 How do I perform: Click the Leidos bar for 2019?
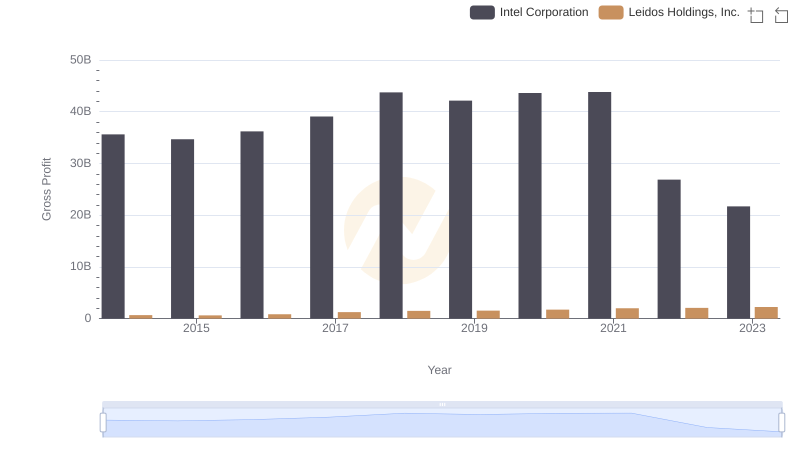488,315
